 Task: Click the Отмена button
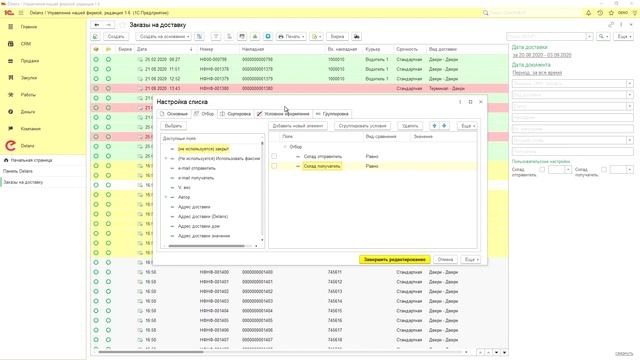coord(445,260)
